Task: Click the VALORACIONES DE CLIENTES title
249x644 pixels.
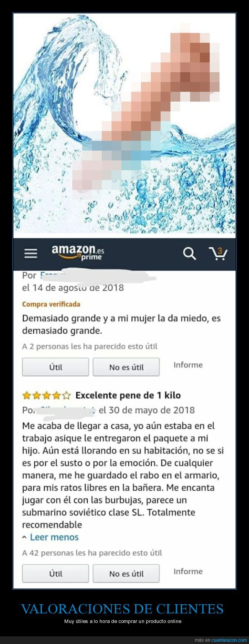Action: [122, 608]
